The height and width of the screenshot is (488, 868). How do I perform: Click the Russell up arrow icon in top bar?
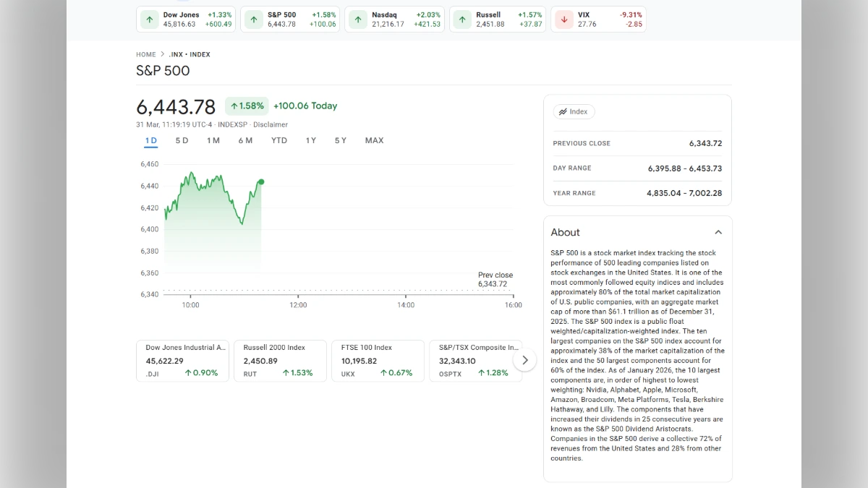click(461, 19)
